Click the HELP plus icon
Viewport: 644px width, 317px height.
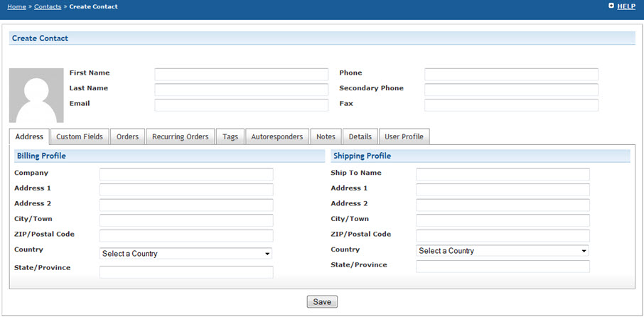pyautogui.click(x=611, y=6)
